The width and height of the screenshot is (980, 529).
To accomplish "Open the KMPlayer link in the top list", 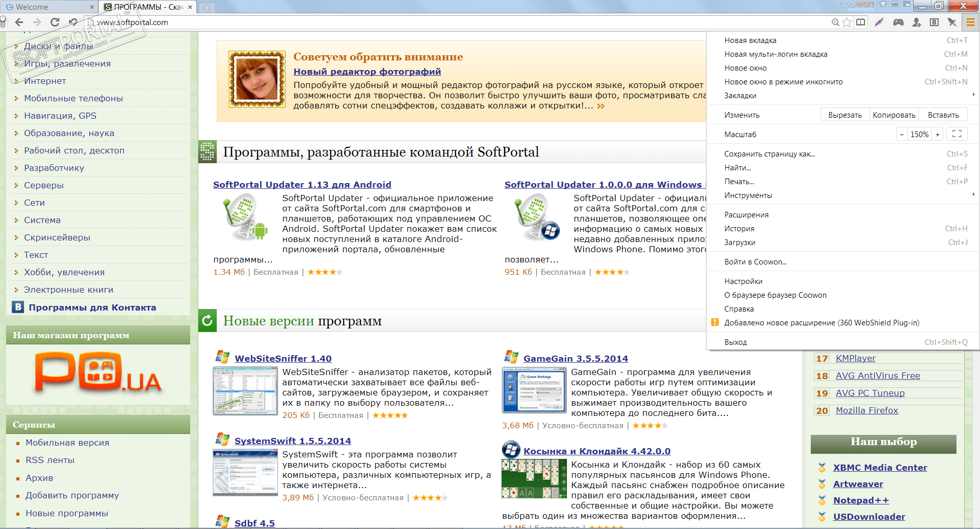I will click(x=856, y=358).
